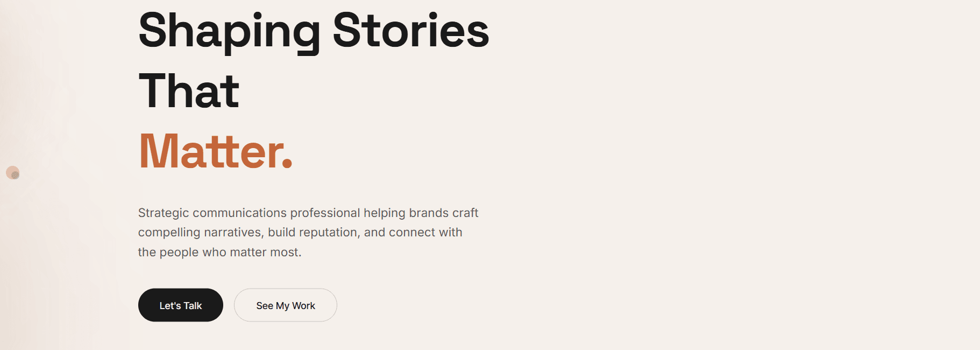
Task: Click the words connect with
Action: click(425, 233)
